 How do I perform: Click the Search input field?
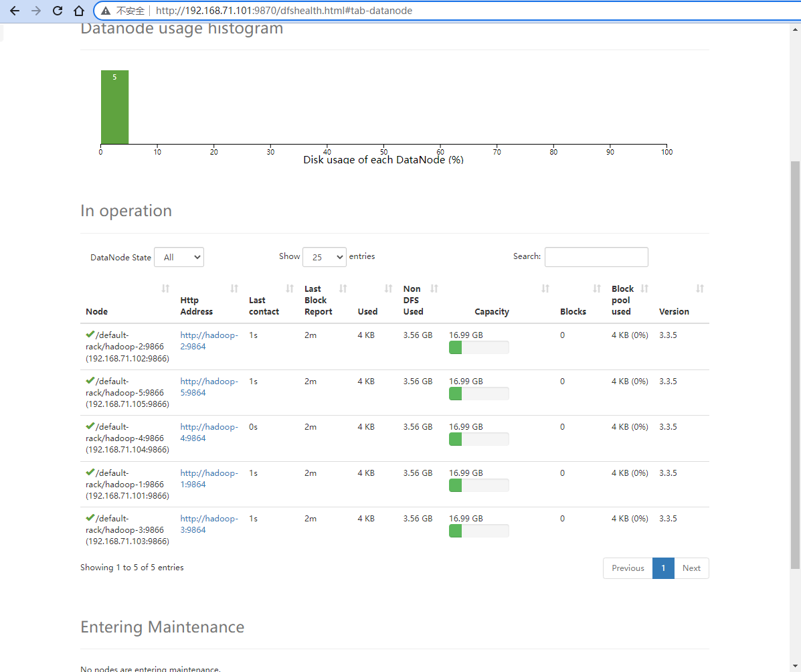[596, 257]
